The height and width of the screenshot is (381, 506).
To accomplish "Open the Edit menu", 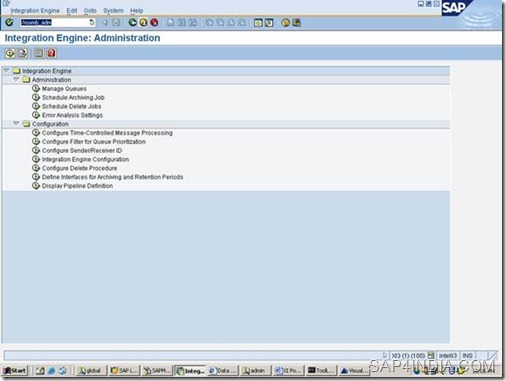I will click(x=72, y=10).
